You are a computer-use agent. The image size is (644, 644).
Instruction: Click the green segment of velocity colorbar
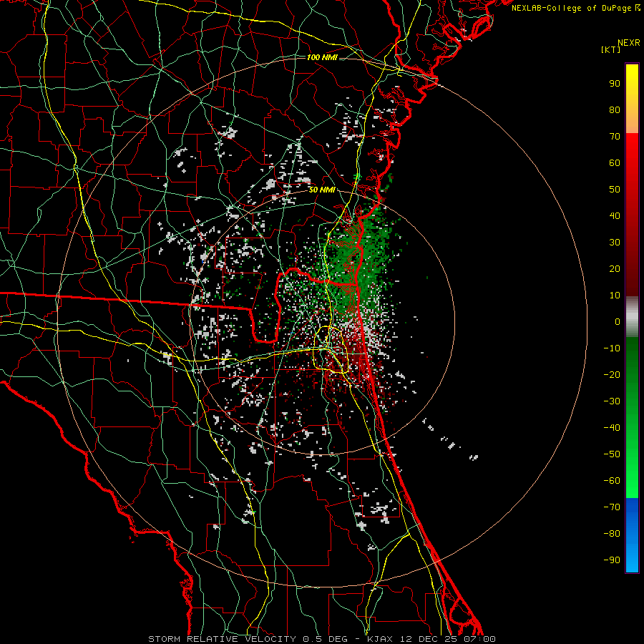click(x=632, y=418)
